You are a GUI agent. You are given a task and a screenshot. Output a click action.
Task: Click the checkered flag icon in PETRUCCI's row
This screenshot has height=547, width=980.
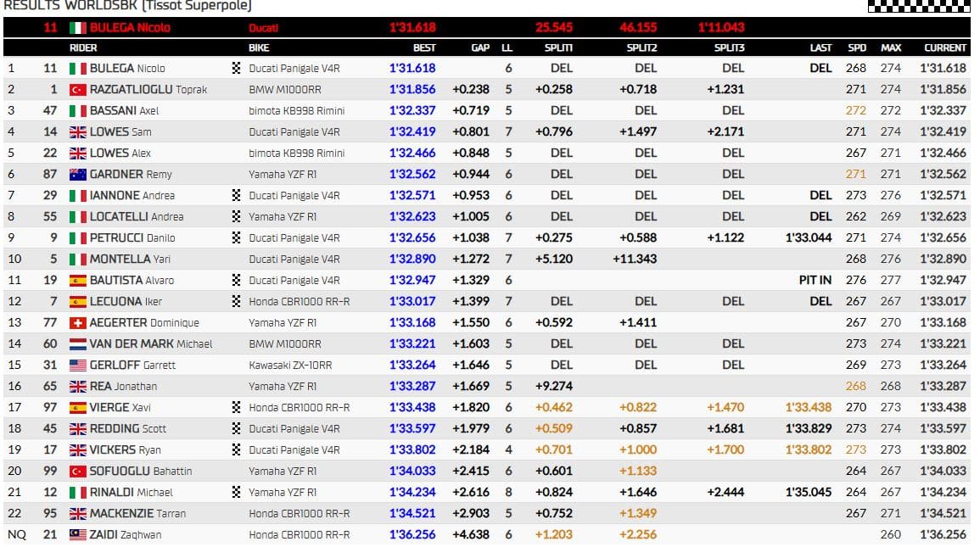236,238
